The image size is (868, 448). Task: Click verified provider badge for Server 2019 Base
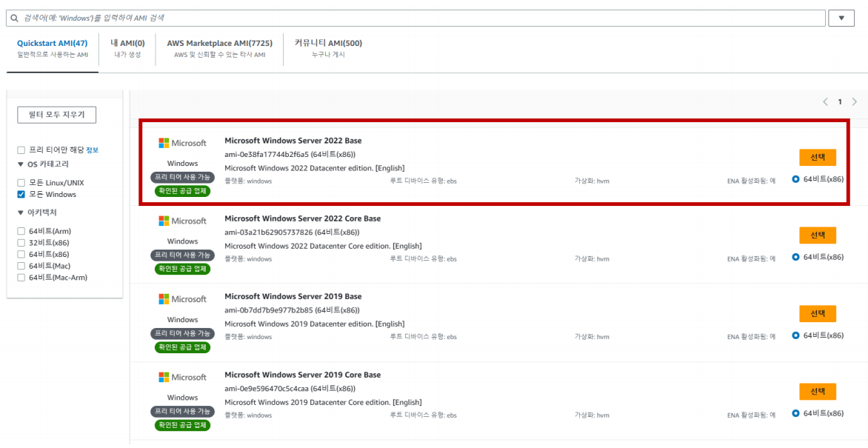[182, 347]
